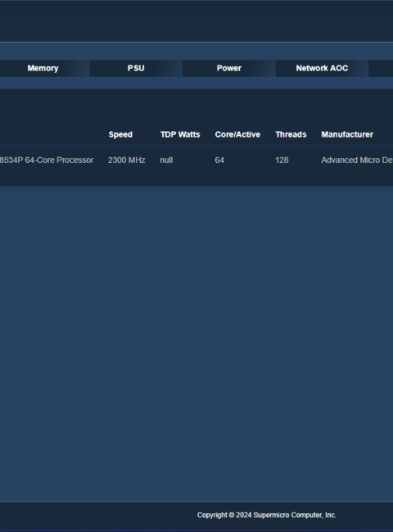Switch to the Memory tab
Viewport: 393px width, 532px height.
[43, 68]
